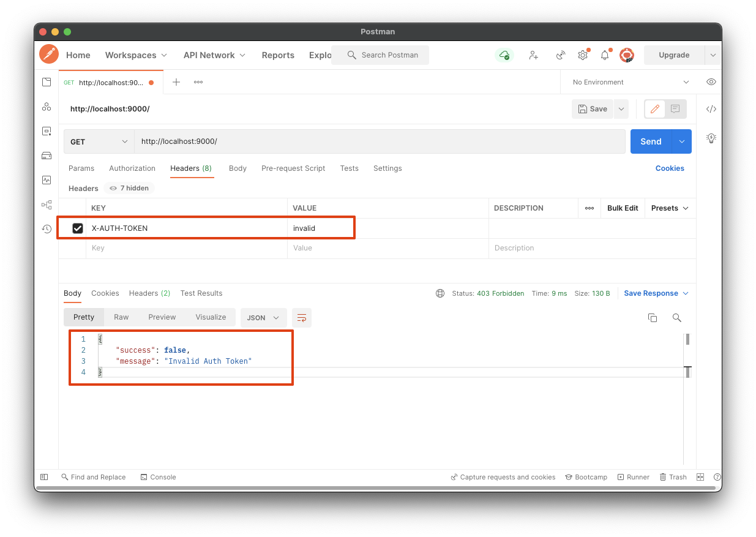Switch to the Tests tab

coord(350,168)
